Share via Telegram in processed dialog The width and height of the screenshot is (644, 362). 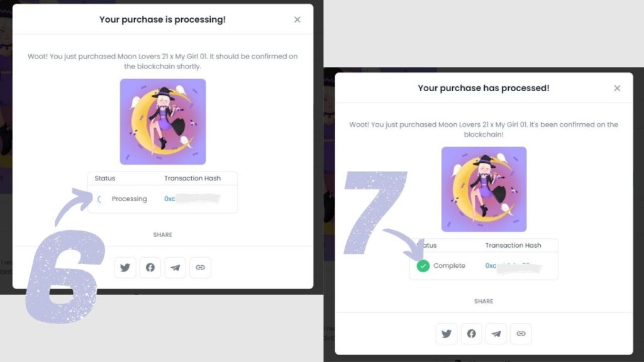[x=496, y=334]
